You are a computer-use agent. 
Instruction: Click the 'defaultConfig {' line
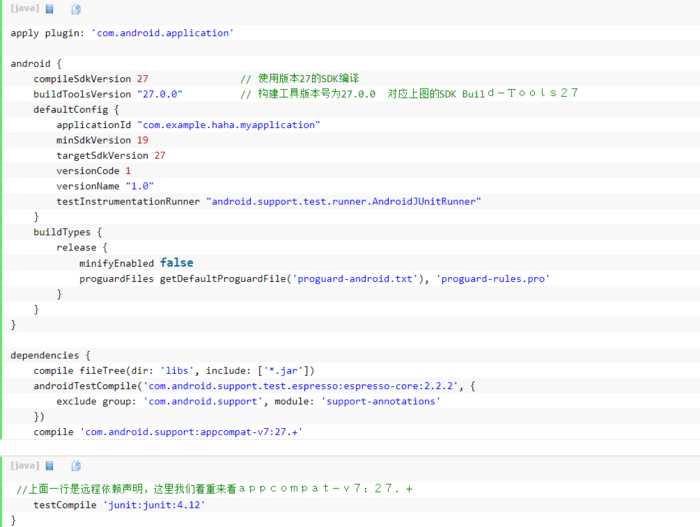76,109
